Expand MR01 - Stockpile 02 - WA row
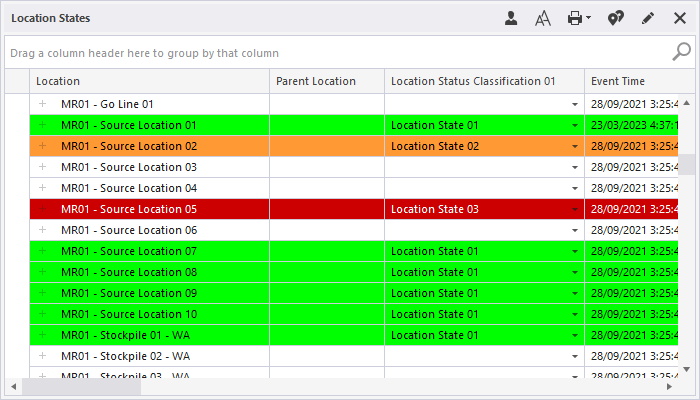Viewport: 700px width, 400px height. coord(42,356)
